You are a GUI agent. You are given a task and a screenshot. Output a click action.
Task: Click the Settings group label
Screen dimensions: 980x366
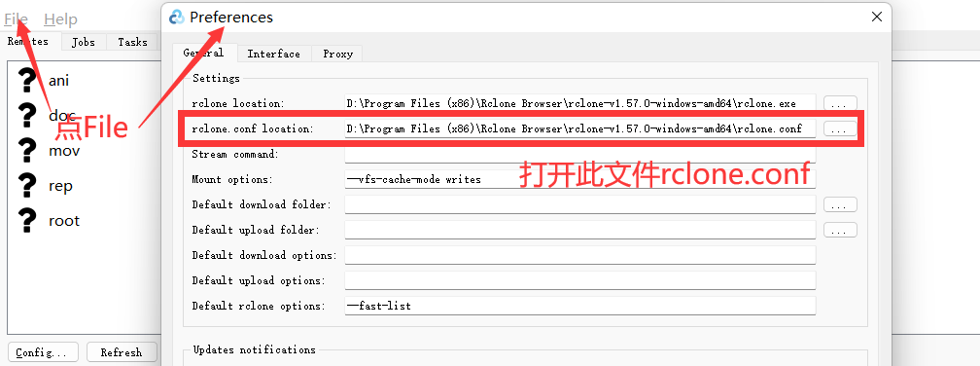pos(216,78)
